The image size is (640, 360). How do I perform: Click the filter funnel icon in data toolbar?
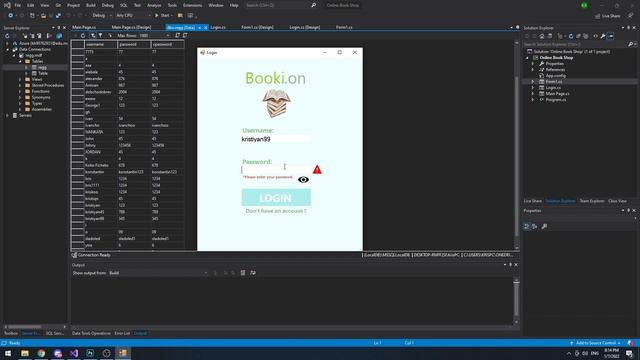coord(100,36)
